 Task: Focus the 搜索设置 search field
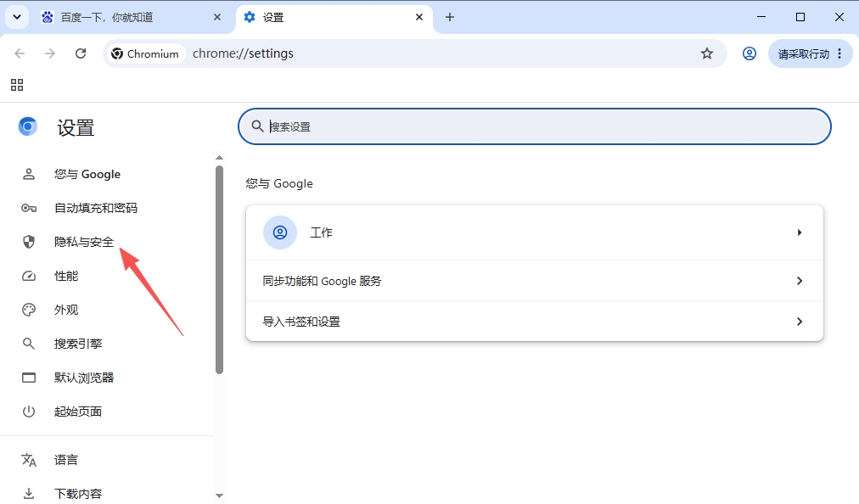click(x=535, y=126)
